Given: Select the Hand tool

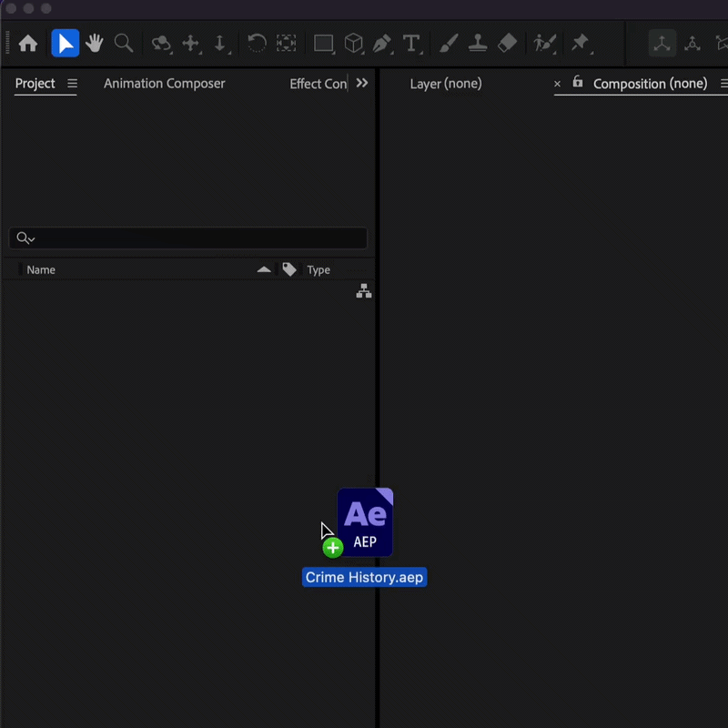Looking at the screenshot, I should [x=95, y=44].
